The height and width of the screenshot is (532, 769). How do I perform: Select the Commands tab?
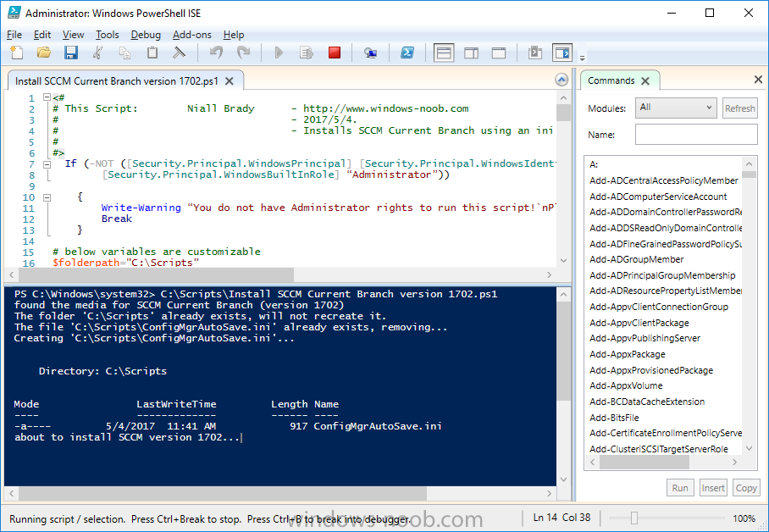coord(611,80)
